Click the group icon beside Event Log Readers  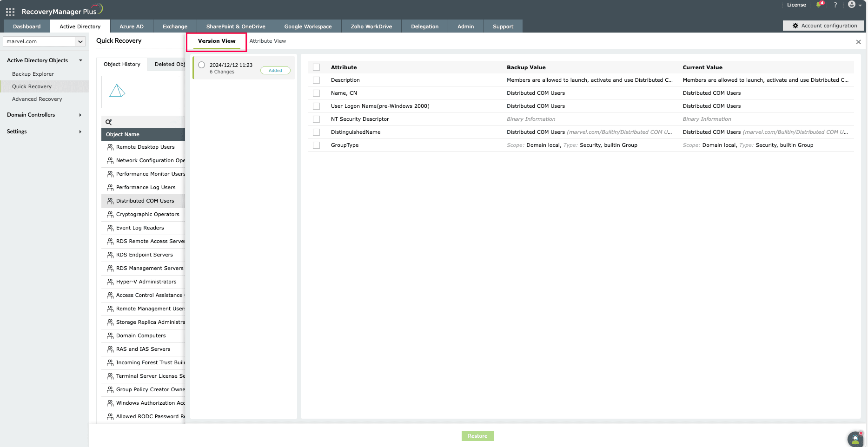110,228
